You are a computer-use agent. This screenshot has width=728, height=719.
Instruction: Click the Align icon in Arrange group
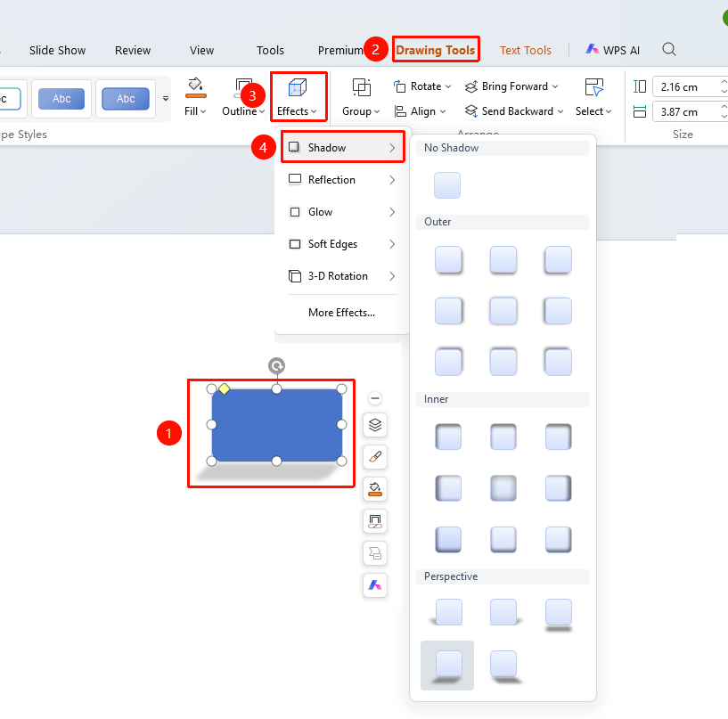[400, 111]
